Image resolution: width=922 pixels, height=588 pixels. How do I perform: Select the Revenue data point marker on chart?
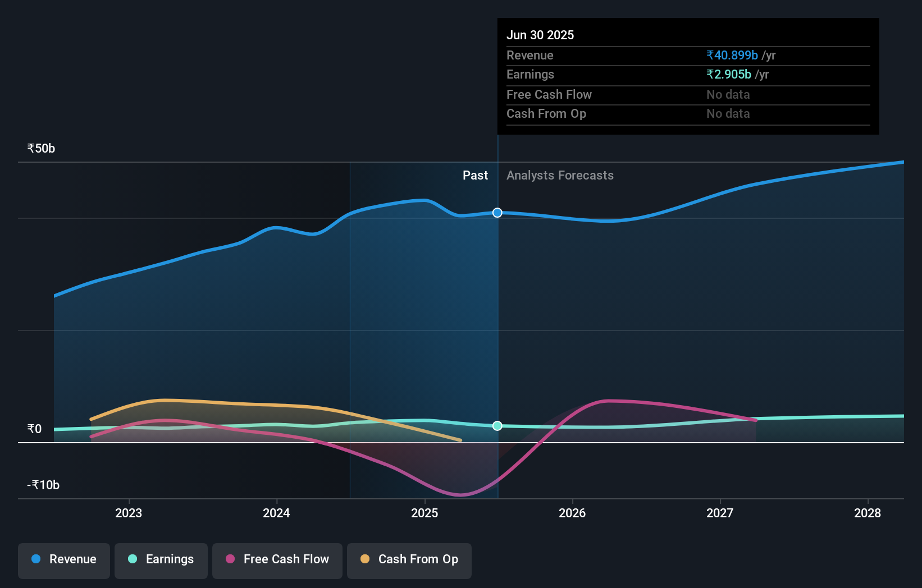click(497, 213)
